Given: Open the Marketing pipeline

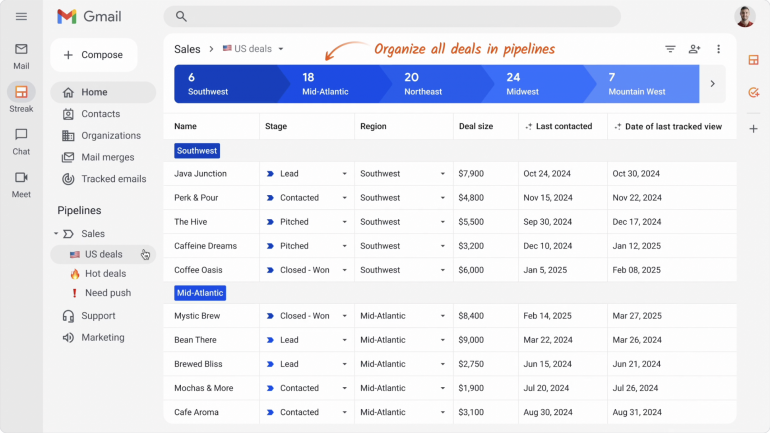Looking at the screenshot, I should [103, 337].
